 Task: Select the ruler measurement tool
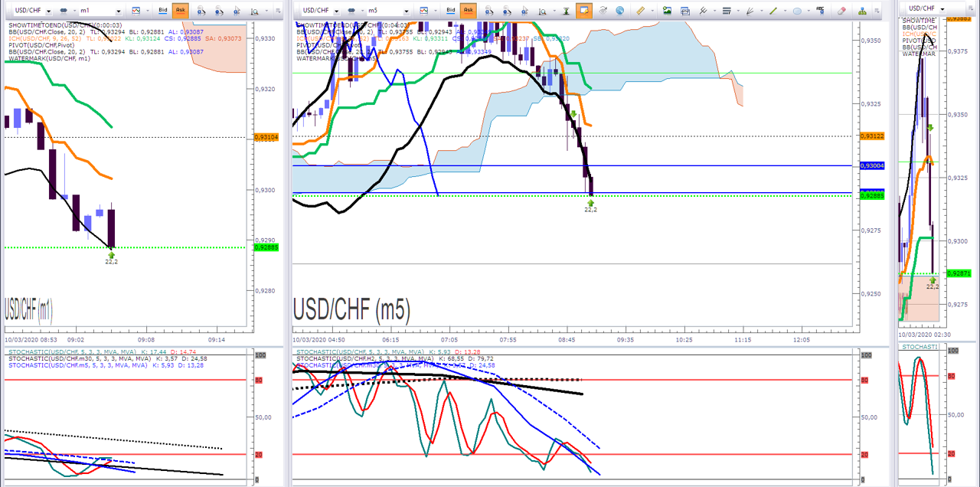pos(641,11)
